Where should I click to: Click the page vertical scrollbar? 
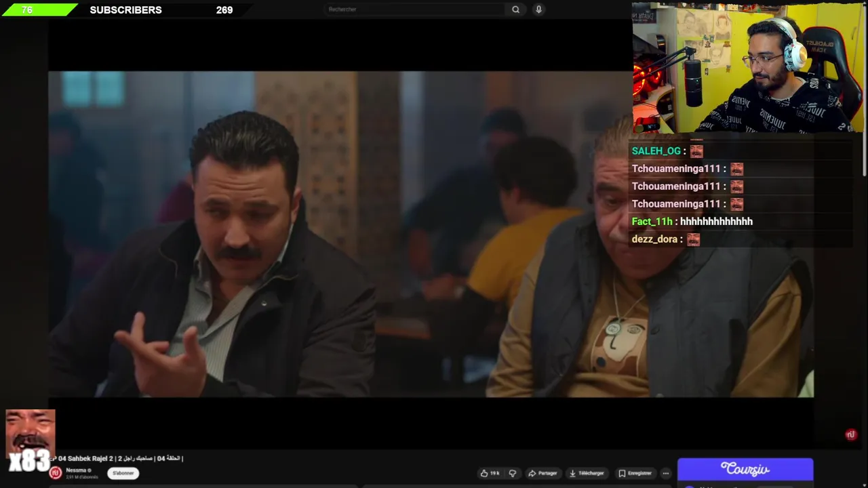click(865, 88)
